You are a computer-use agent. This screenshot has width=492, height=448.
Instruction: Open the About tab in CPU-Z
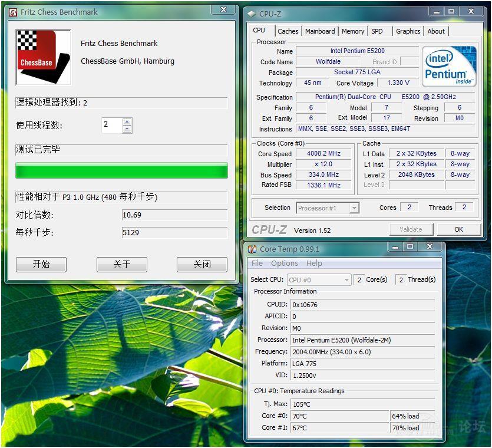(x=436, y=31)
